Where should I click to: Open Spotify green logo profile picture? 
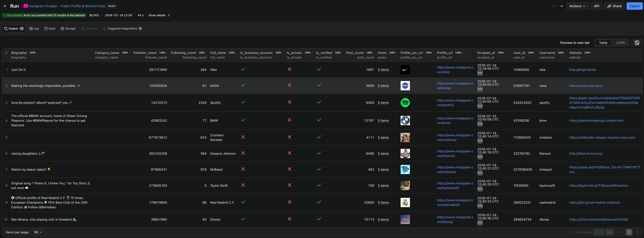pyautogui.click(x=405, y=103)
